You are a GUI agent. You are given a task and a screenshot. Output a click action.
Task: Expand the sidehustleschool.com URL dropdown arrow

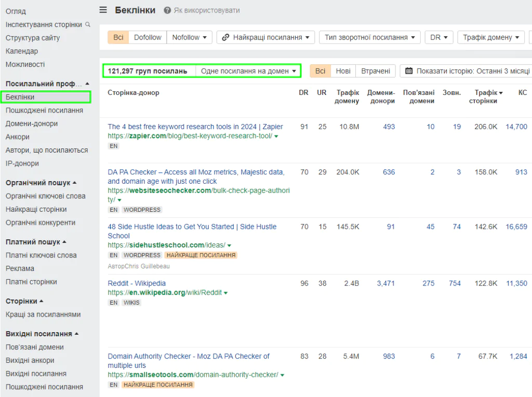[229, 245]
